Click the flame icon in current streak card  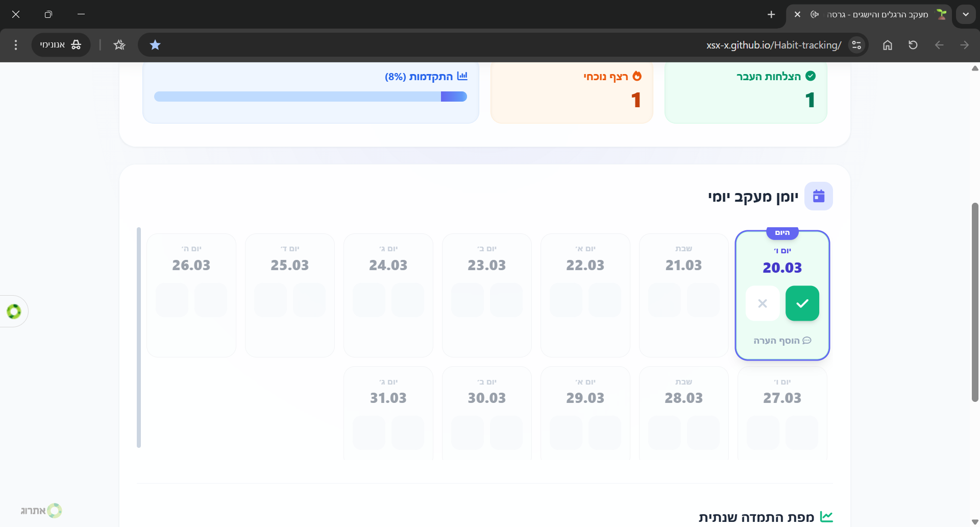pyautogui.click(x=637, y=76)
